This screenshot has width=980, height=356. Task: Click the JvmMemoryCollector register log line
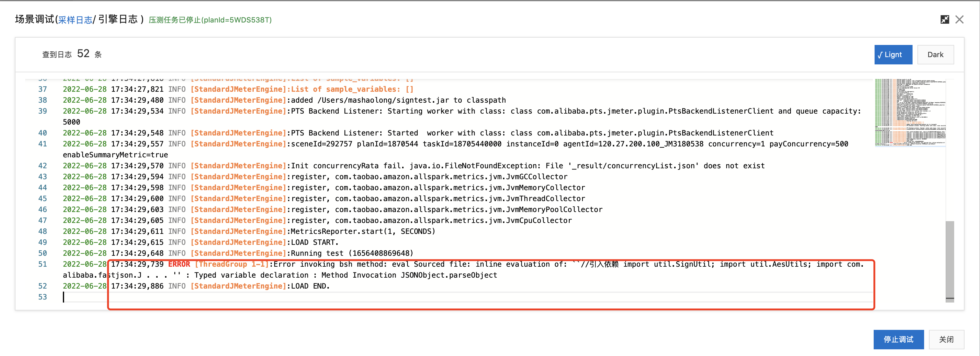438,188
